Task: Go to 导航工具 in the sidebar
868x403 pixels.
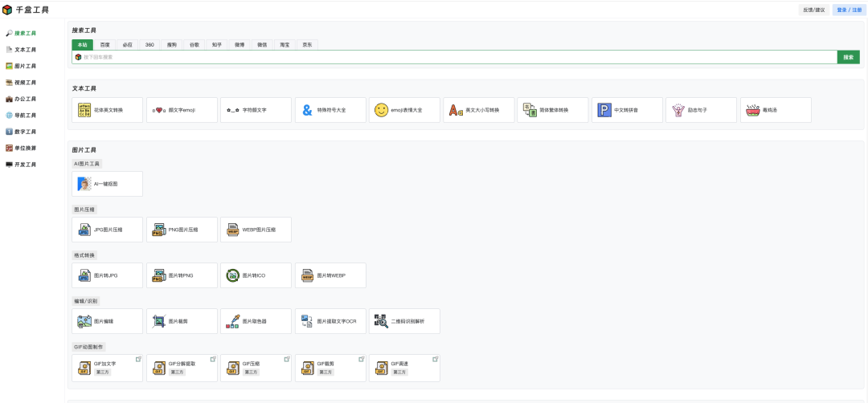Action: (x=21, y=116)
